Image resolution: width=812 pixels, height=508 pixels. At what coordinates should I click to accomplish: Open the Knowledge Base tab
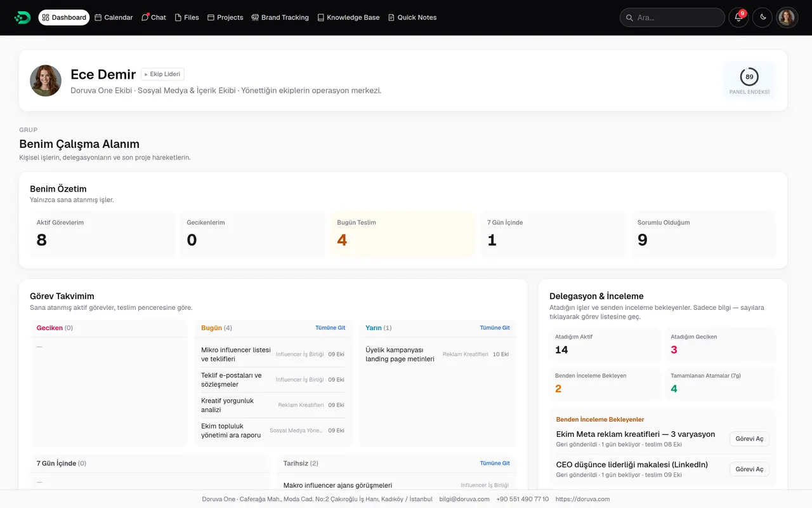coord(348,17)
